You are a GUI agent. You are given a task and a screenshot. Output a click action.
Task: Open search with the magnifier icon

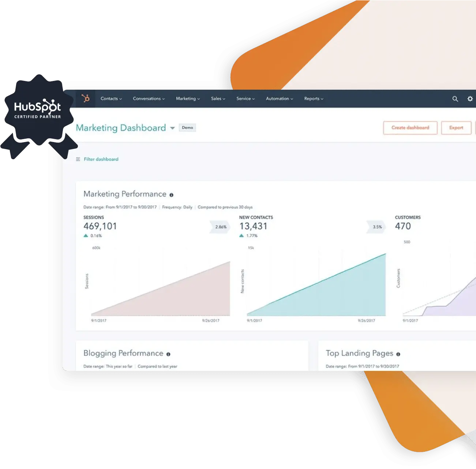point(455,99)
